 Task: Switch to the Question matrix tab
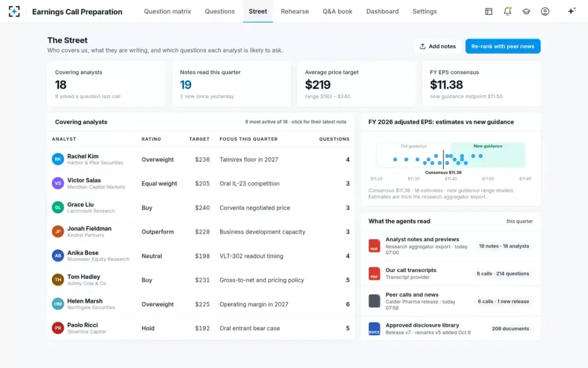(168, 11)
